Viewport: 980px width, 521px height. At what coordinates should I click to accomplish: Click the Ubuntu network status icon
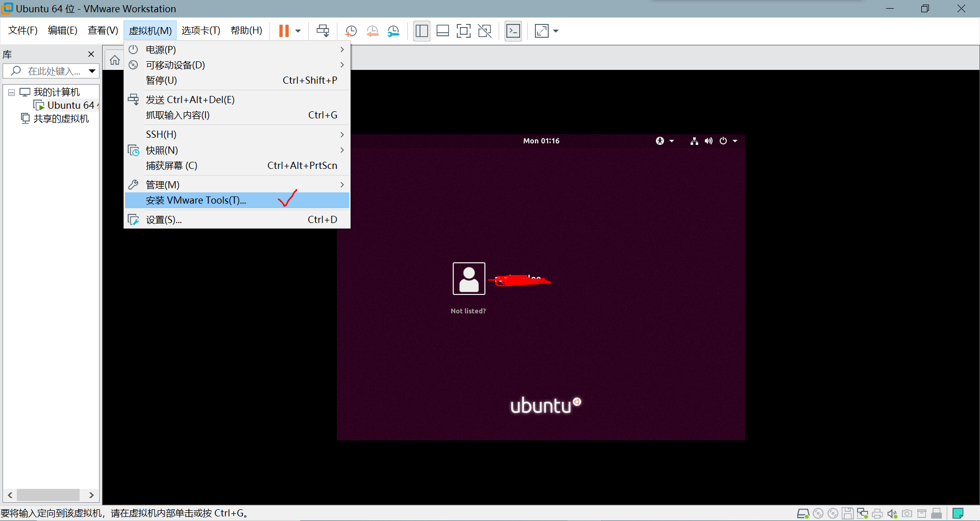(x=694, y=141)
